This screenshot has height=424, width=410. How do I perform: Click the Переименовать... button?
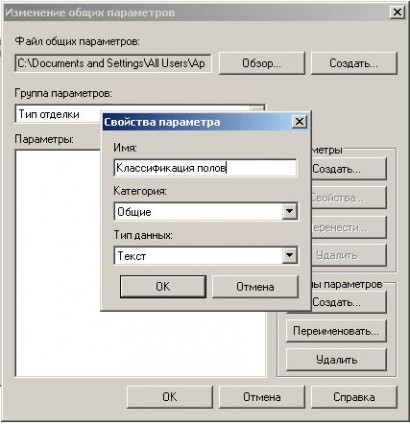click(336, 331)
